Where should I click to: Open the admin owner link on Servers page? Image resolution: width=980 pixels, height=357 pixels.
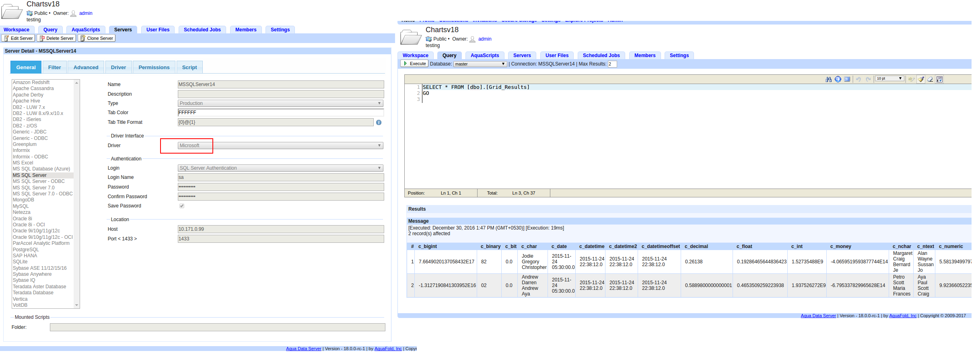pos(86,13)
